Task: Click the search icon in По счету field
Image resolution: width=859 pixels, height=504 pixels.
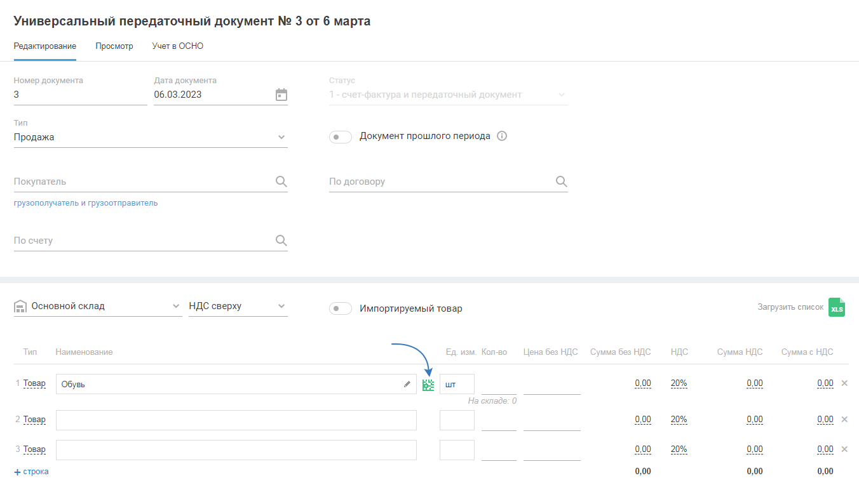Action: pos(281,241)
